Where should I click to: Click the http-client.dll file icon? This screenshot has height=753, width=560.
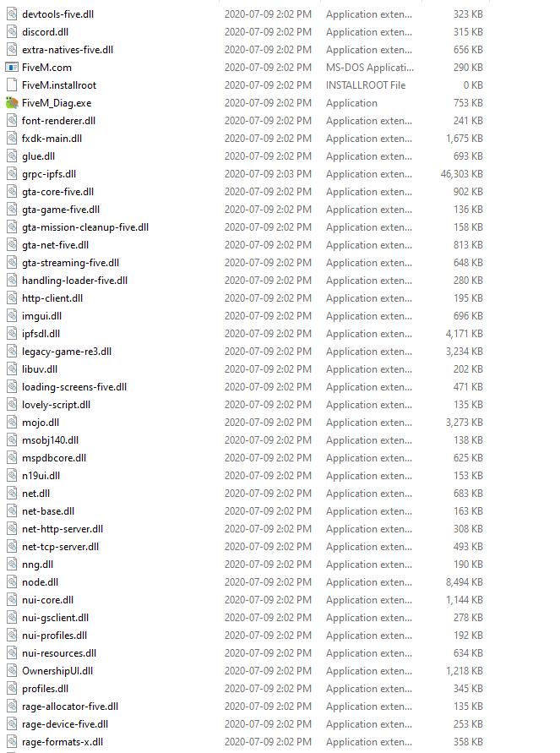pos(12,298)
